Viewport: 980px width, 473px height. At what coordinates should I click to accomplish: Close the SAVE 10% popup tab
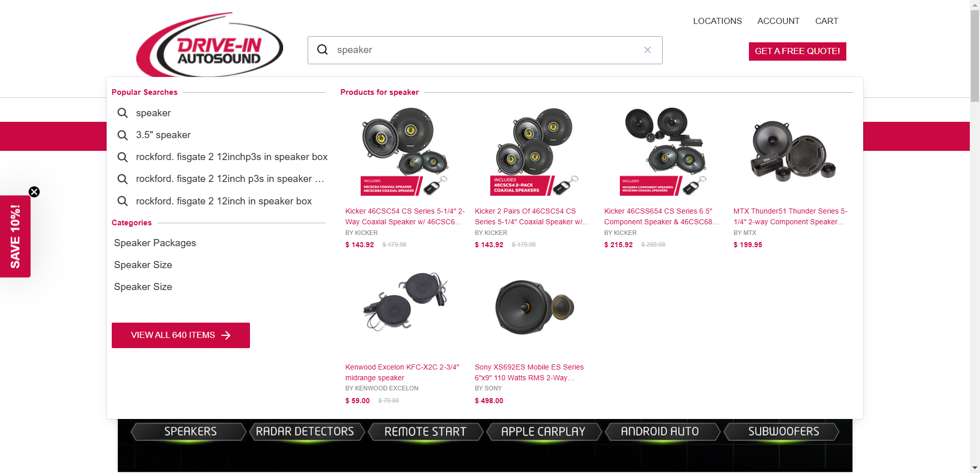coord(34,192)
